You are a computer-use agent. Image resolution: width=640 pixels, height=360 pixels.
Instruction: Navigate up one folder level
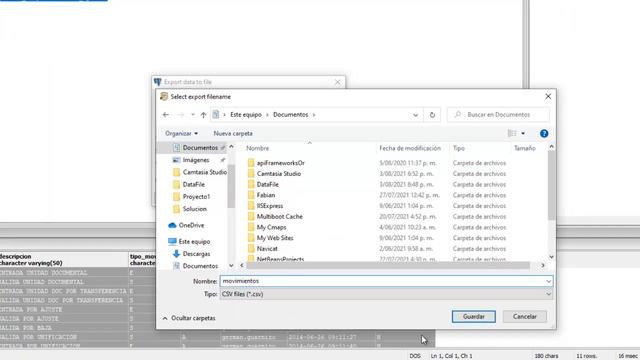[x=203, y=115]
